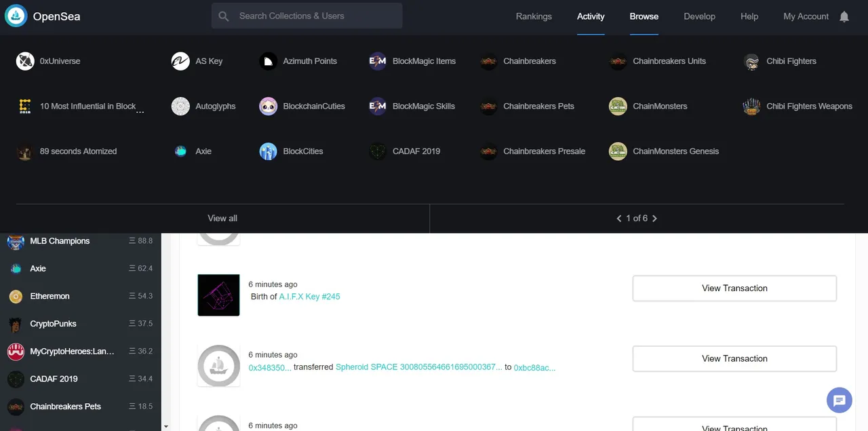Click the Azimuth Points collection icon
Screen dimensions: 868x431
pyautogui.click(x=268, y=61)
